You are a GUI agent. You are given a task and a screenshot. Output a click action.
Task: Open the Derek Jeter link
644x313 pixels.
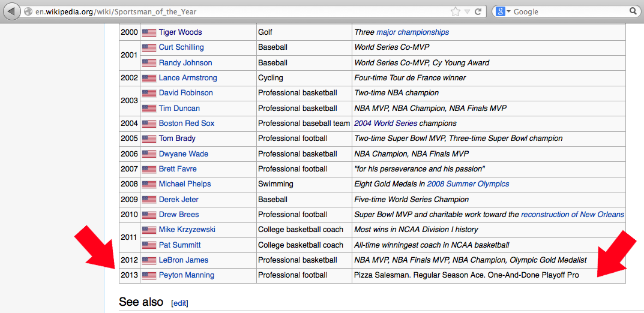(179, 199)
